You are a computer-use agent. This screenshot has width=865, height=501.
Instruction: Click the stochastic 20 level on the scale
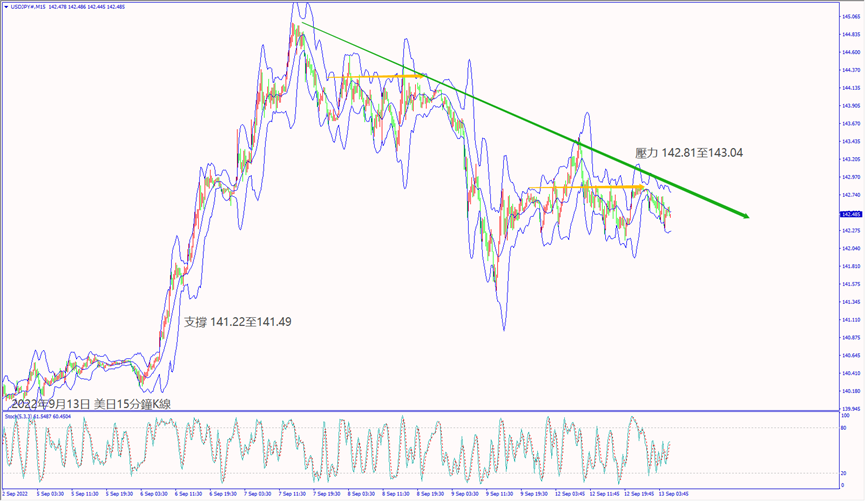click(845, 472)
